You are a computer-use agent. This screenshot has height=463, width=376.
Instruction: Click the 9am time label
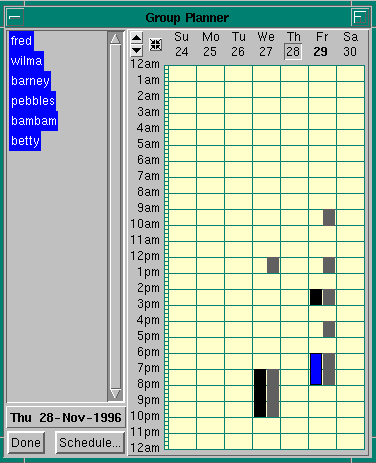(x=149, y=208)
